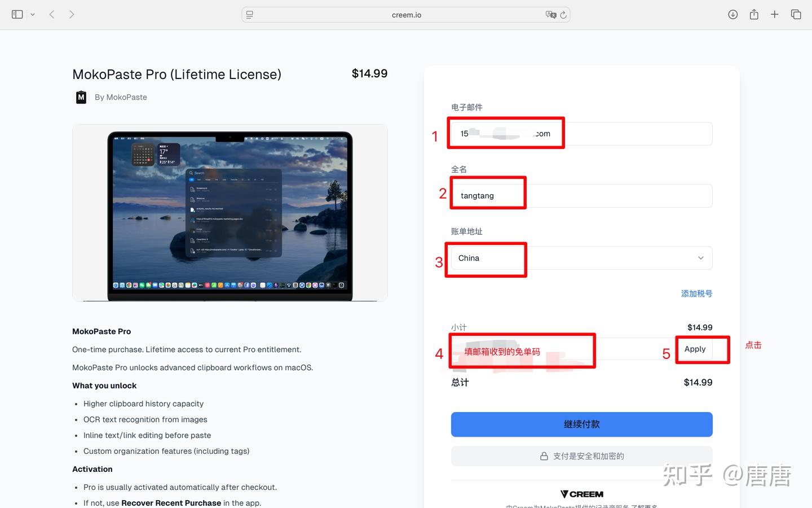Click the Higher clipboard history capacity bullet
812x508 pixels.
(x=143, y=404)
